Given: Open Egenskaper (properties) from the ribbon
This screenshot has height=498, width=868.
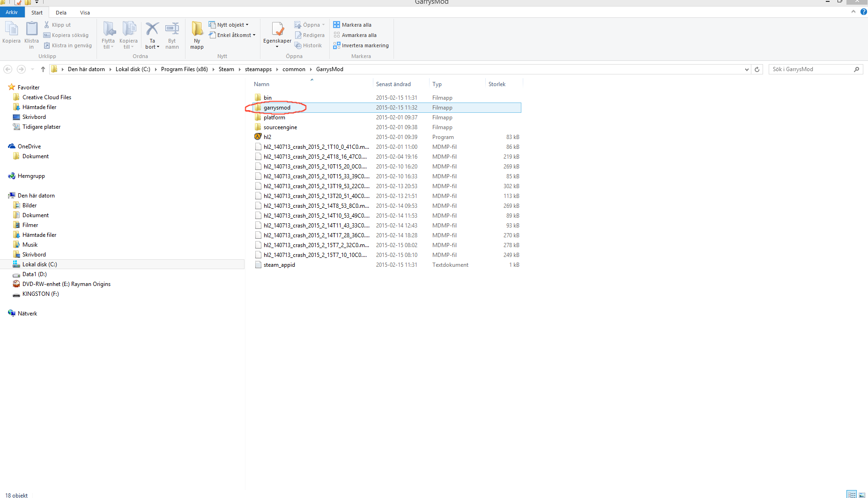Looking at the screenshot, I should click(277, 35).
